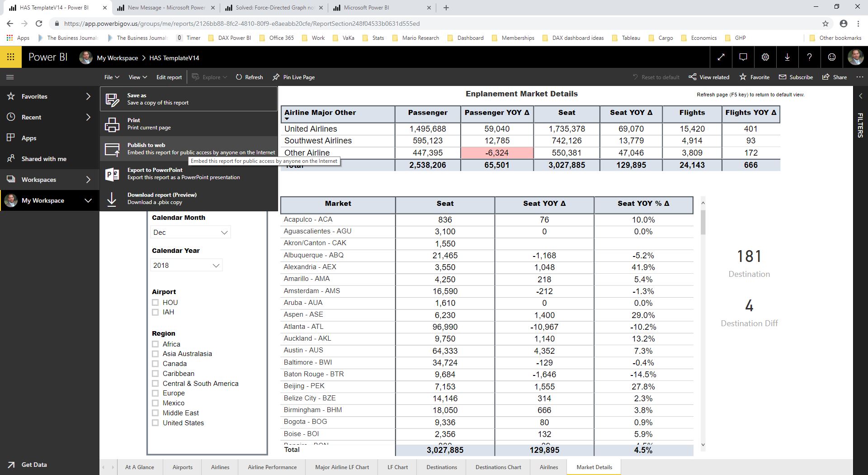Click the Save as icon

[x=112, y=99]
